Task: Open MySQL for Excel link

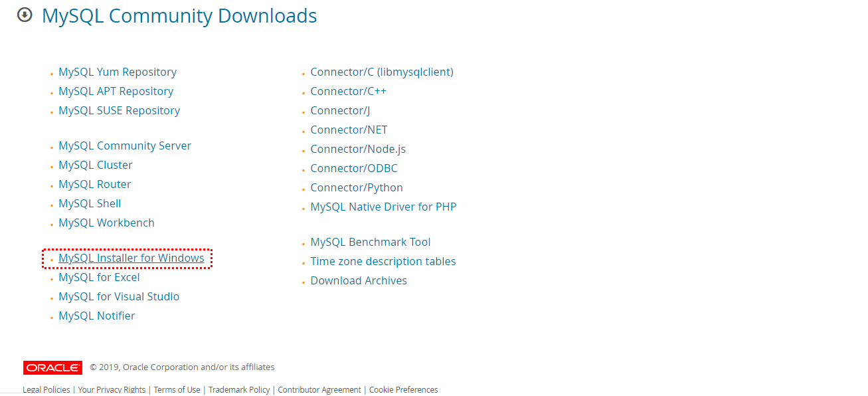Action: click(x=99, y=277)
